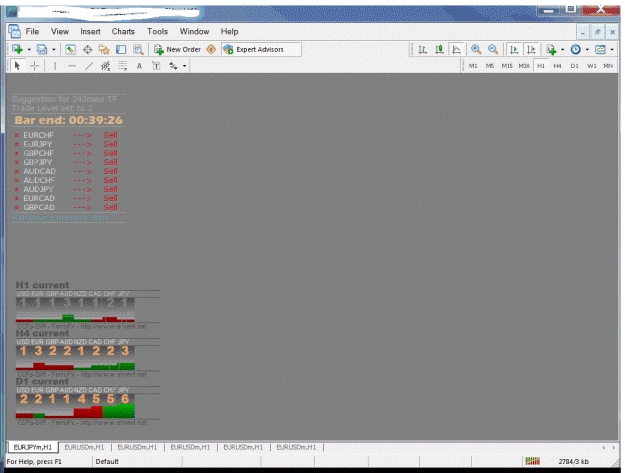Select the trendline tool
625x473 pixels.
[x=89, y=66]
